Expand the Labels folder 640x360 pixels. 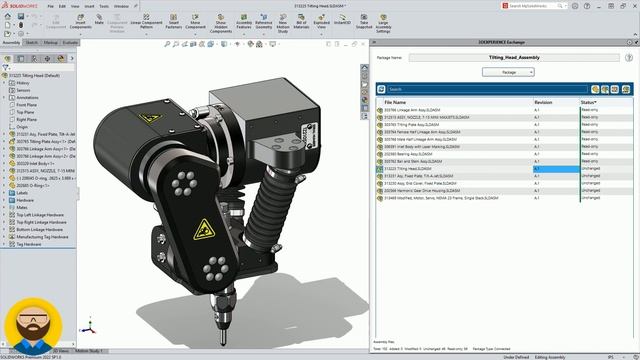[4, 193]
